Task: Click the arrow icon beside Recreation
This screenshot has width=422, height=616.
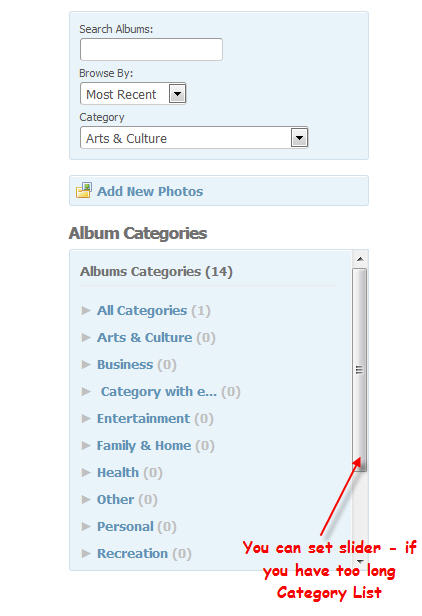Action: tap(86, 554)
